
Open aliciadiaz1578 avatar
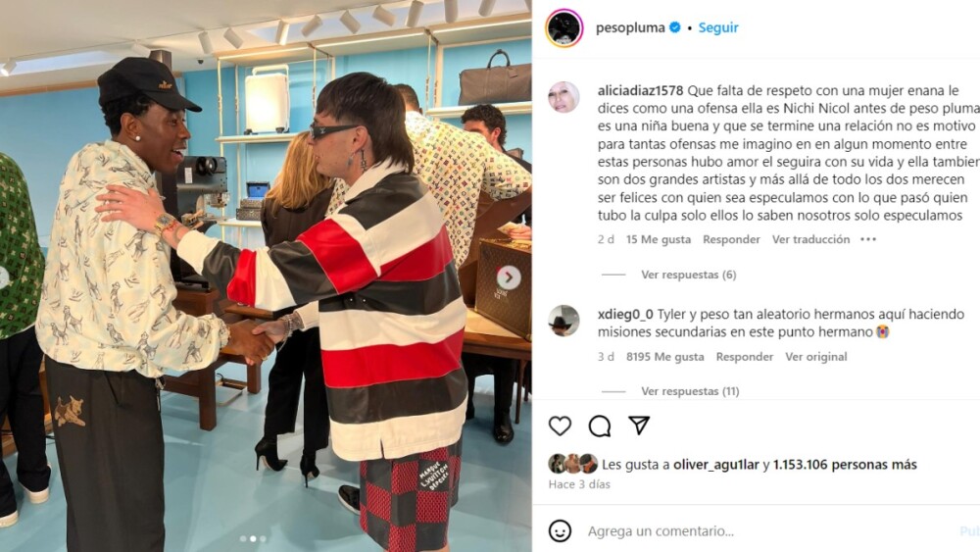pyautogui.click(x=563, y=97)
